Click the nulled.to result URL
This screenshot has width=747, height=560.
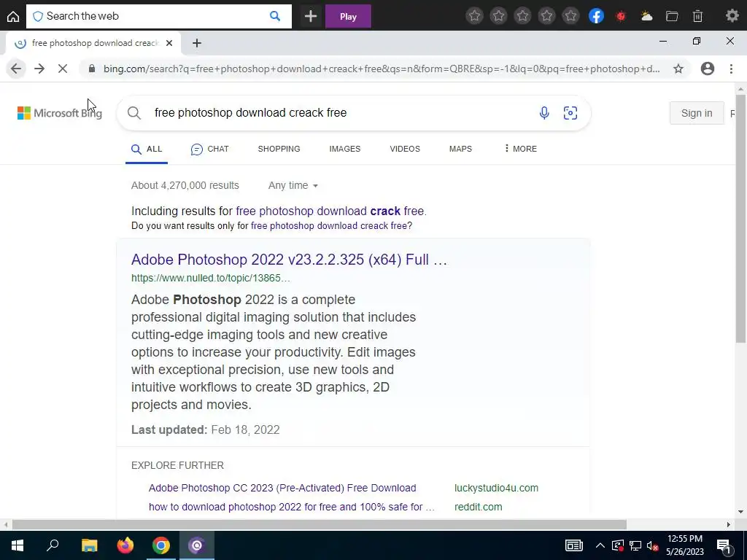(211, 278)
